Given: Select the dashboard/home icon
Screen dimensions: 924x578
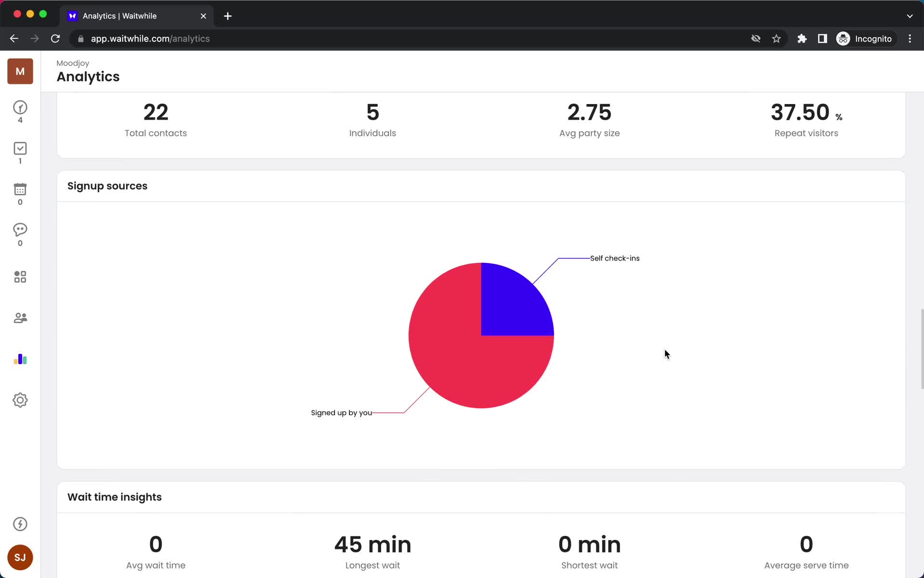Looking at the screenshot, I should click(x=20, y=277).
